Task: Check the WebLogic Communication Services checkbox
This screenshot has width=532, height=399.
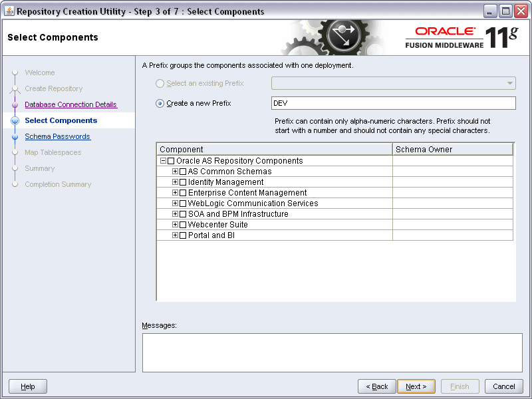Action: point(182,203)
